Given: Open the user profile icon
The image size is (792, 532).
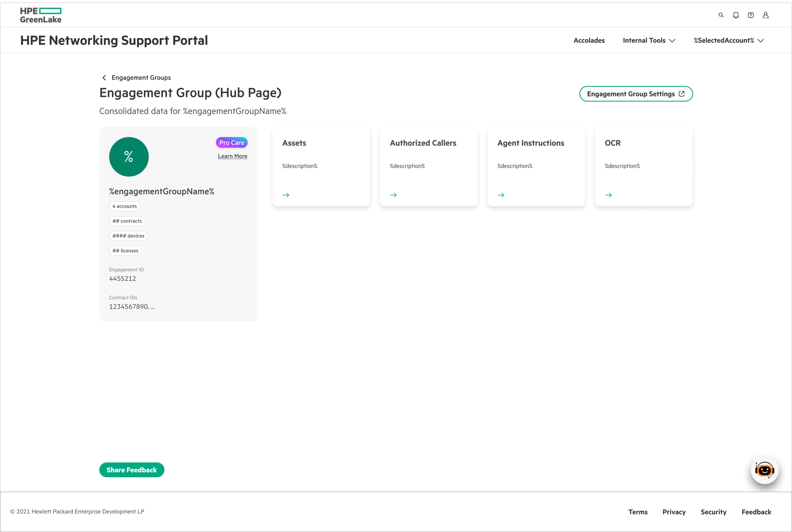Looking at the screenshot, I should (765, 15).
